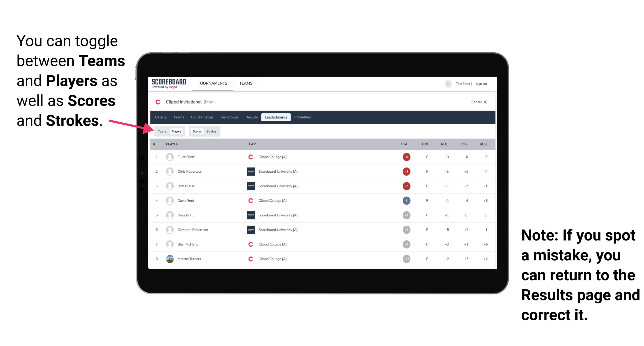The image size is (644, 346).
Task: Open the Tee Groups tab settings
Action: pos(228,117)
